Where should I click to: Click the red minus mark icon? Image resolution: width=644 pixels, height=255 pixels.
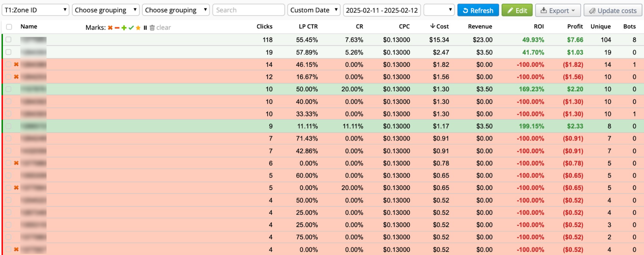(x=117, y=28)
